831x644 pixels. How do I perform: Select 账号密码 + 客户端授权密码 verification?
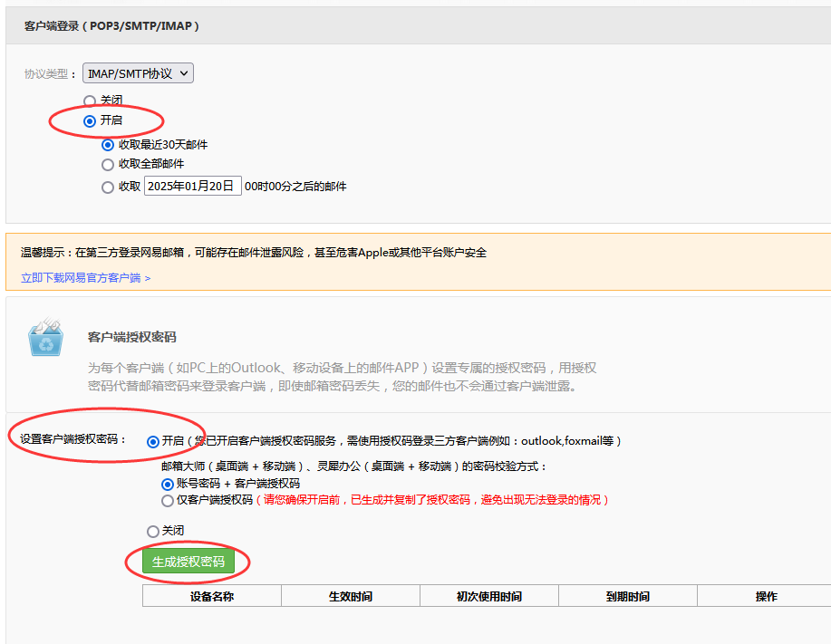(165, 485)
